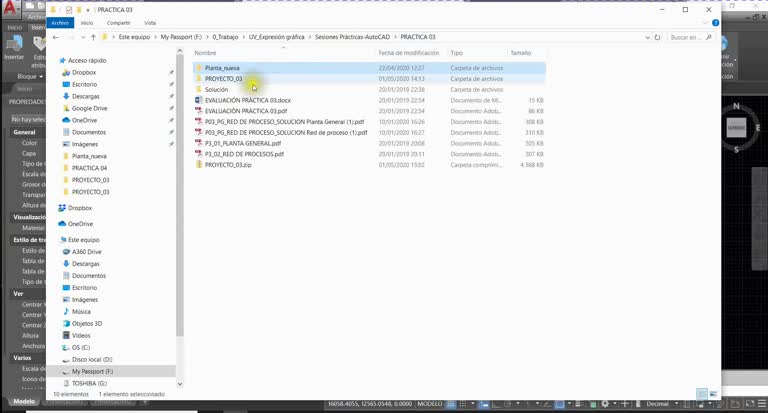The width and height of the screenshot is (768, 413).
Task: Navigate to 0_Trabajo in the breadcrumb
Action: coord(225,37)
